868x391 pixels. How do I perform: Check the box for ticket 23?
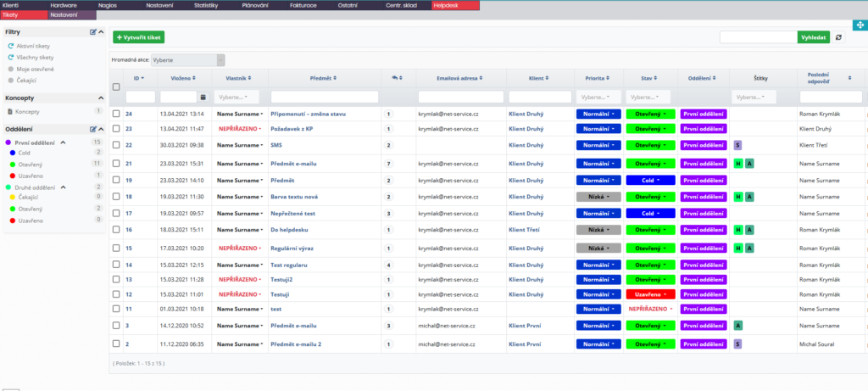pos(116,128)
